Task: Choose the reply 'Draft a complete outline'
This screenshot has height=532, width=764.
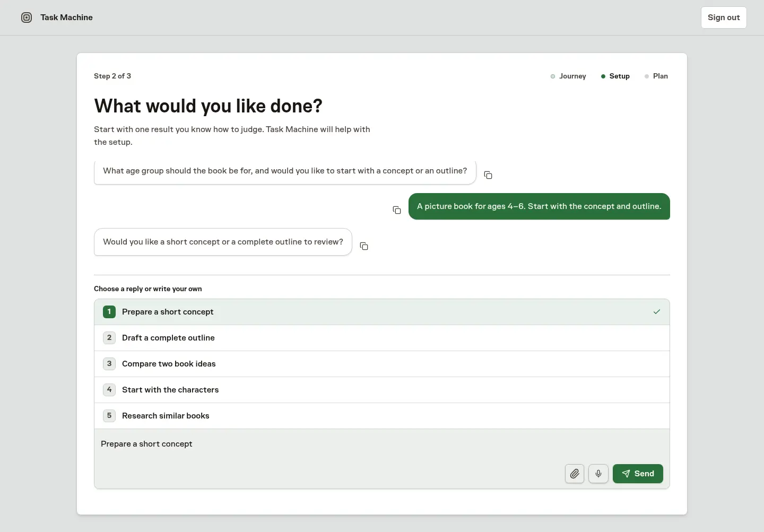Action: [x=382, y=338]
